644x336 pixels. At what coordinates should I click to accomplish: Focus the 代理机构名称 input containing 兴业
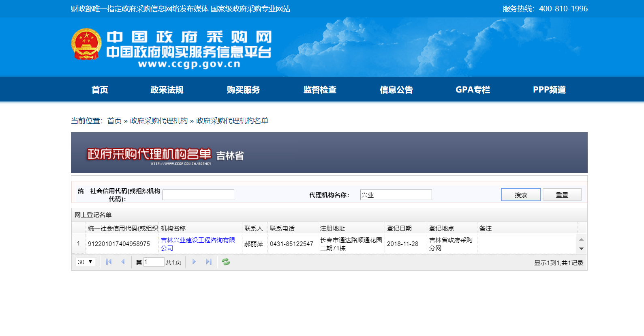coord(396,195)
